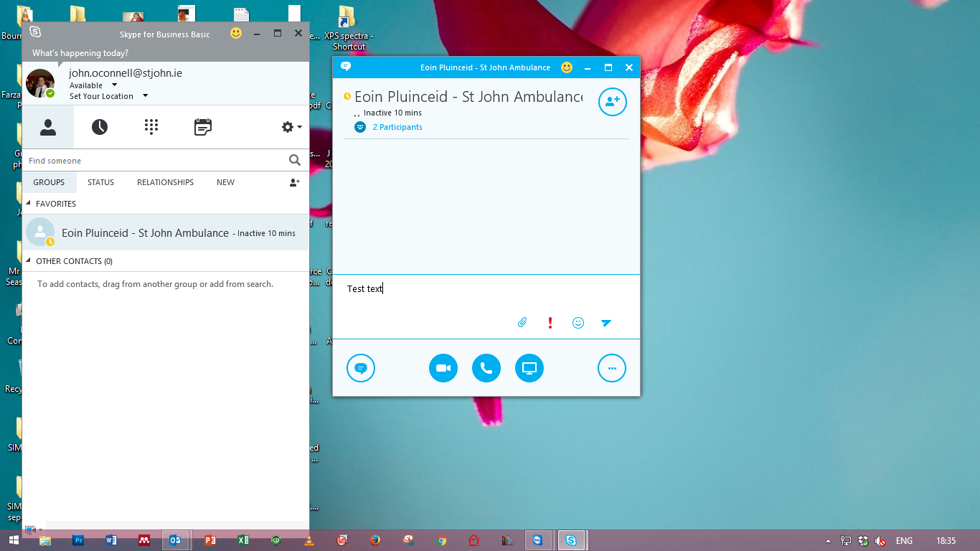Start a video call with Eoin

[443, 369]
